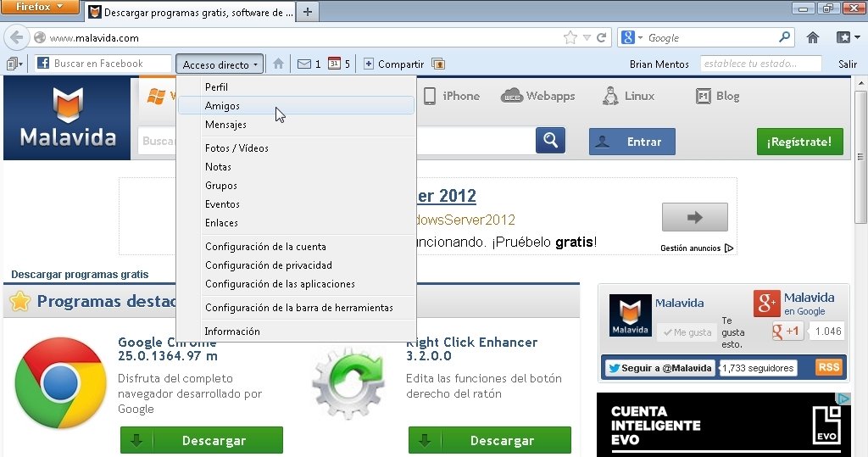Open Fotos / Vídeos menu entry
This screenshot has width=868, height=457.
(x=297, y=148)
